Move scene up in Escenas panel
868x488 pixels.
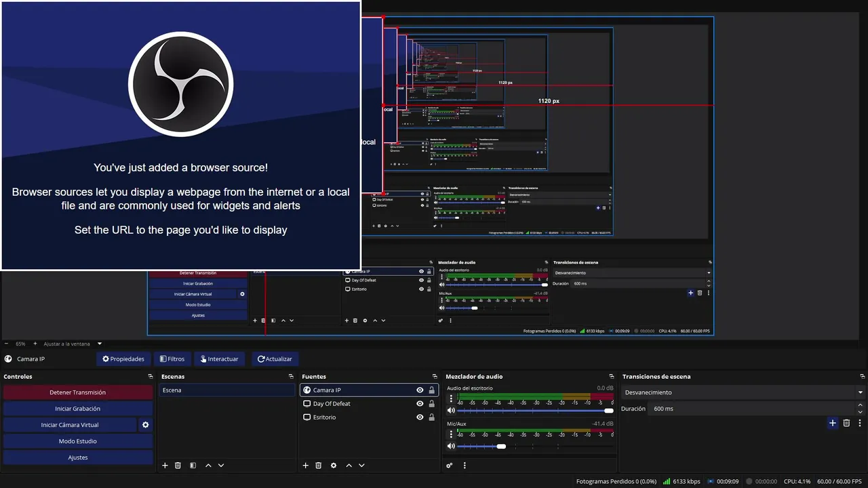click(208, 466)
